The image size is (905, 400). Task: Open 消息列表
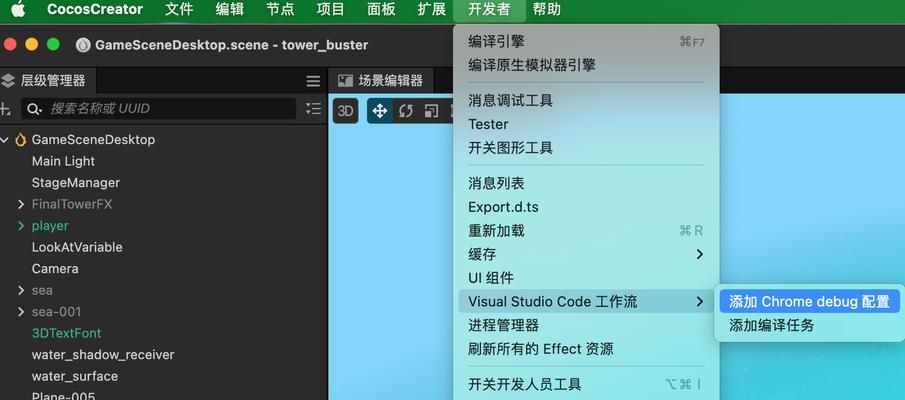(586, 184)
